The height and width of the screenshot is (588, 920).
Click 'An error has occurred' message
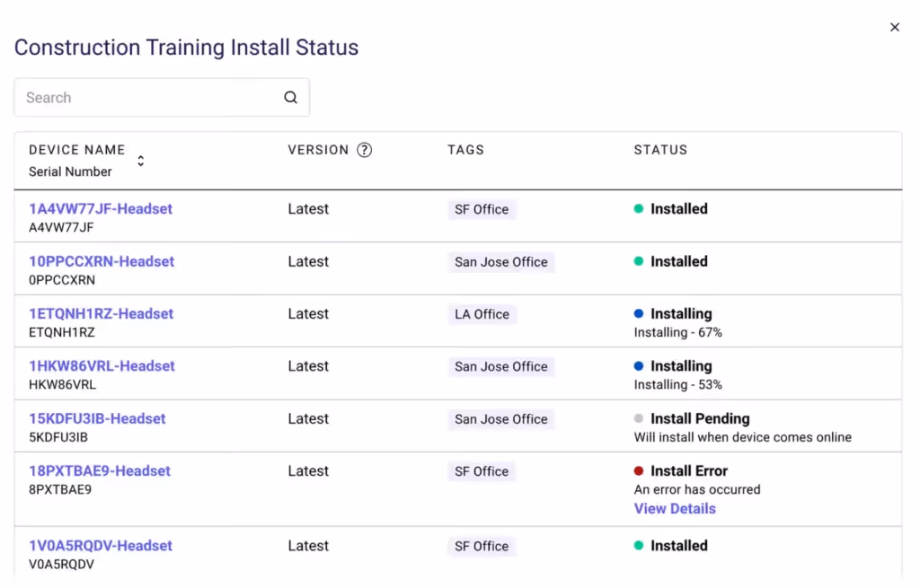click(x=697, y=489)
